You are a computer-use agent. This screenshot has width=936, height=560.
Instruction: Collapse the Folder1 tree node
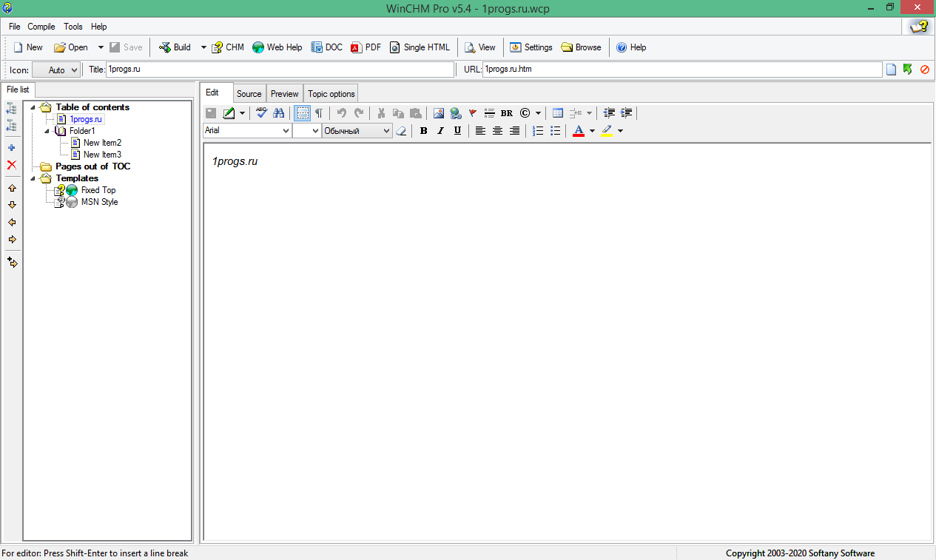[x=47, y=131]
